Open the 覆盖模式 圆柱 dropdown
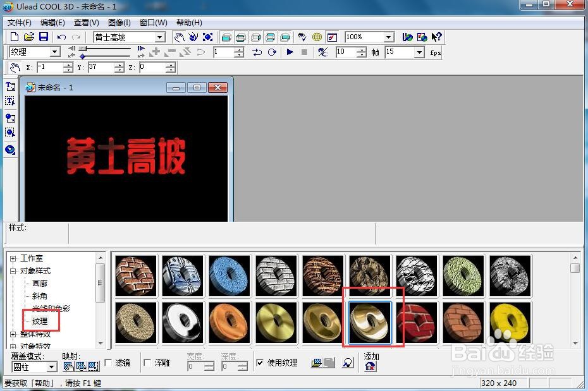Image resolution: width=588 pixels, height=391 pixels. [x=52, y=367]
